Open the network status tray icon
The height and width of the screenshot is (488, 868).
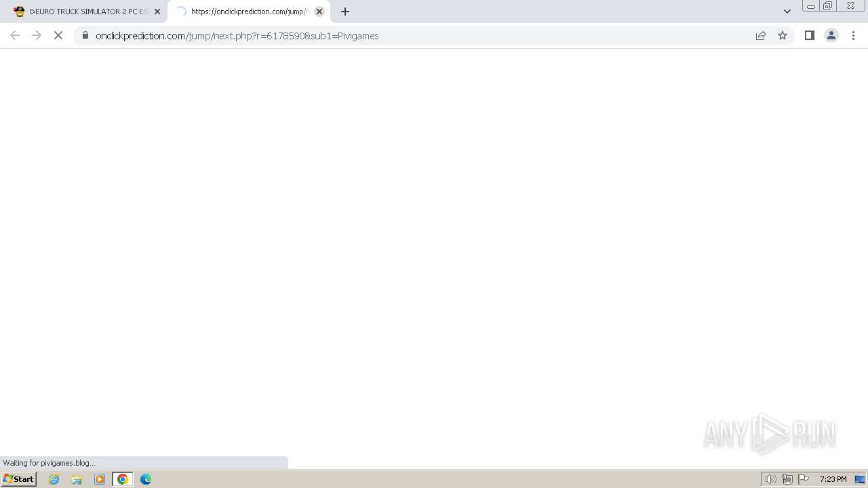click(787, 479)
